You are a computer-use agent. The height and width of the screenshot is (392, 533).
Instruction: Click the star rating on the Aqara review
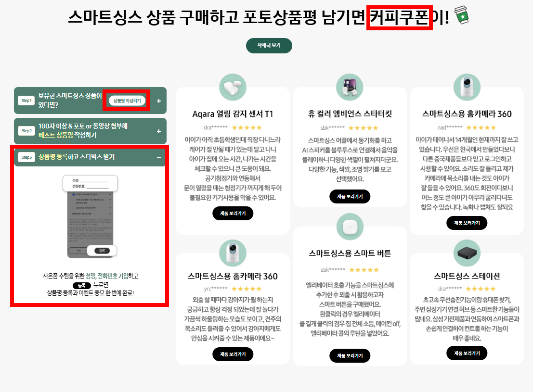point(247,128)
